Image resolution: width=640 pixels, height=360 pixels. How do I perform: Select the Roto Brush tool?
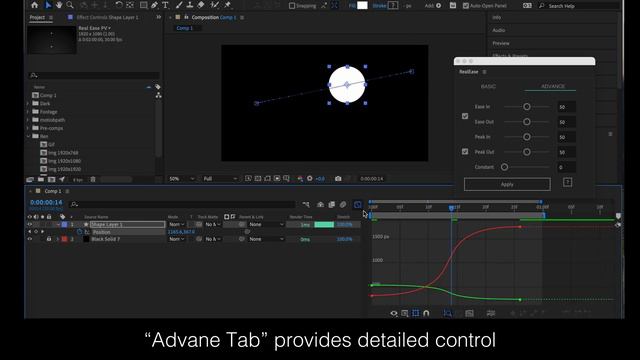215,5
